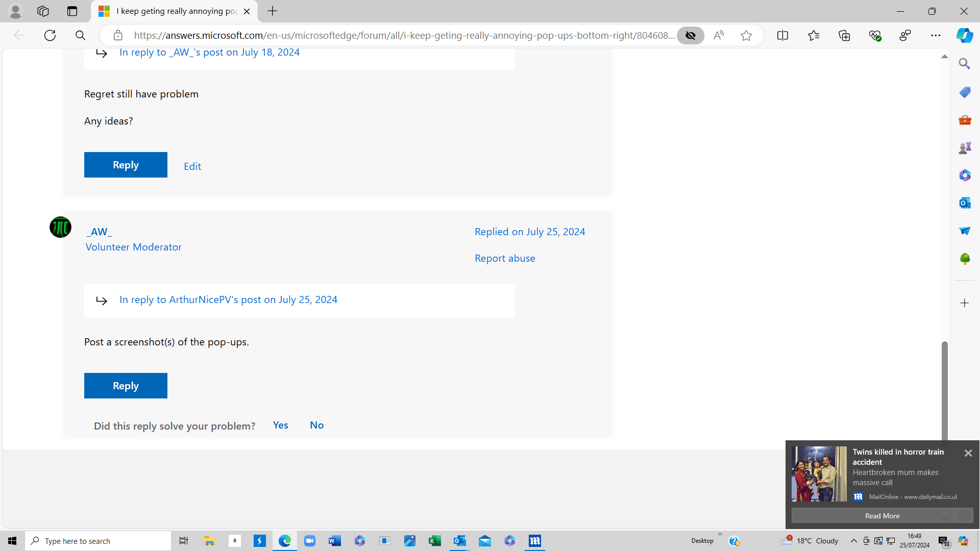This screenshot has width=980, height=551.
Task: Report abuse on _AW_'s reply
Action: (505, 258)
